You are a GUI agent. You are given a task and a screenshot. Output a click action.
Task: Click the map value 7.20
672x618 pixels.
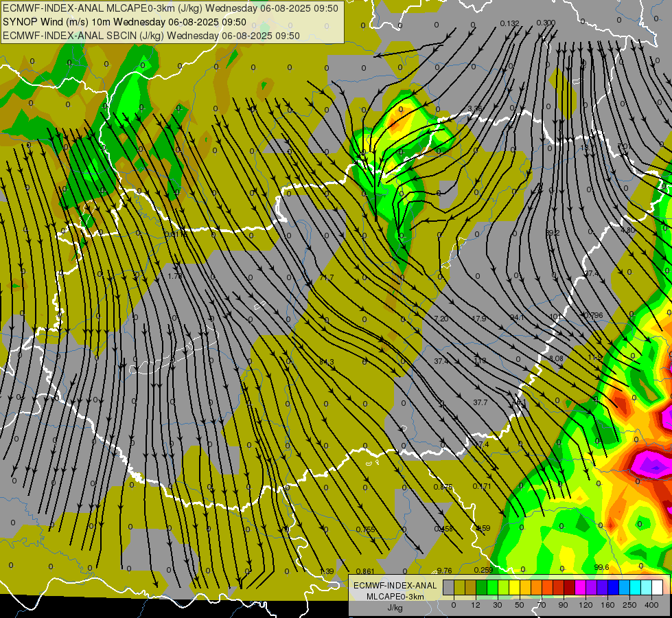(x=441, y=319)
